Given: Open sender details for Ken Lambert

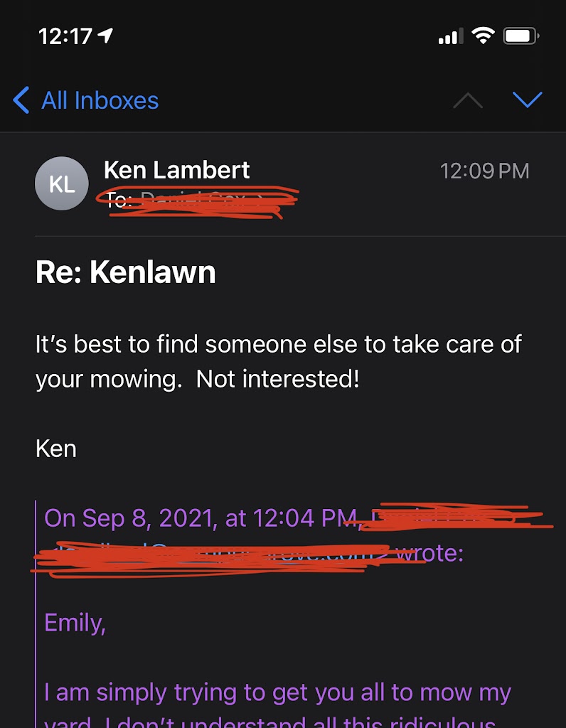Looking at the screenshot, I should [x=176, y=170].
